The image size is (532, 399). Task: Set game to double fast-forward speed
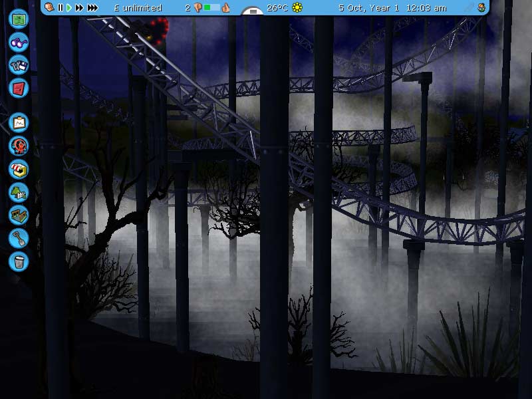click(79, 7)
